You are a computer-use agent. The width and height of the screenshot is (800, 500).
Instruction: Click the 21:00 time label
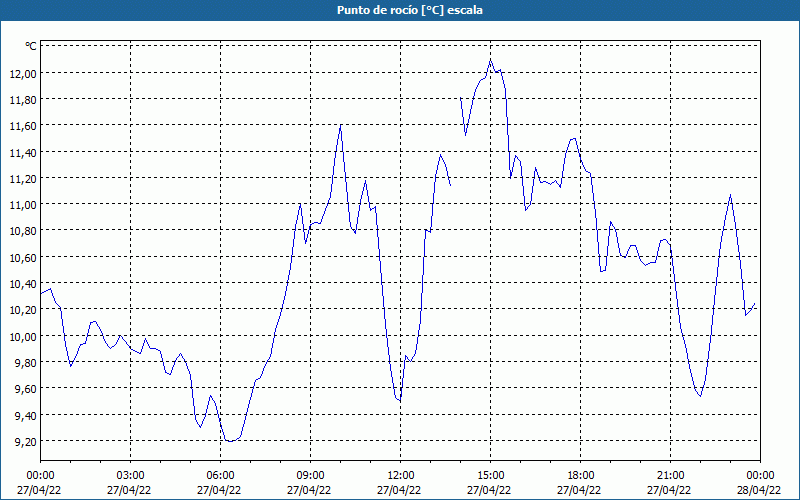tap(670, 476)
